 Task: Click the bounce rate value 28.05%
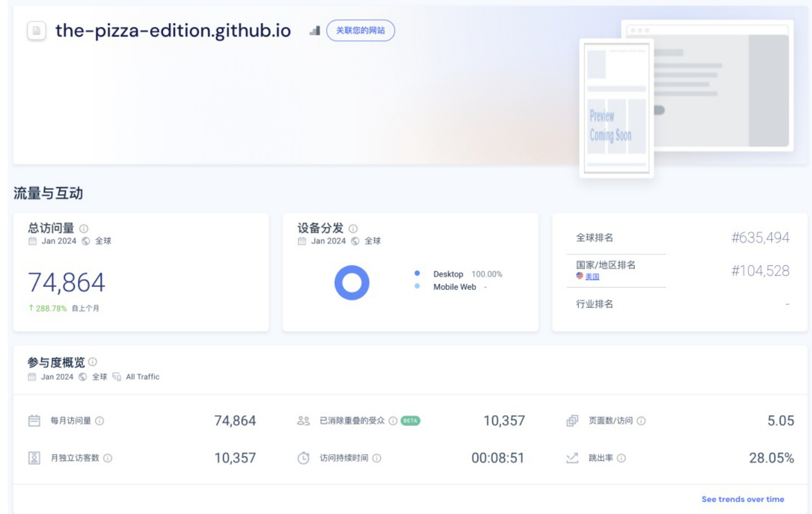point(771,458)
